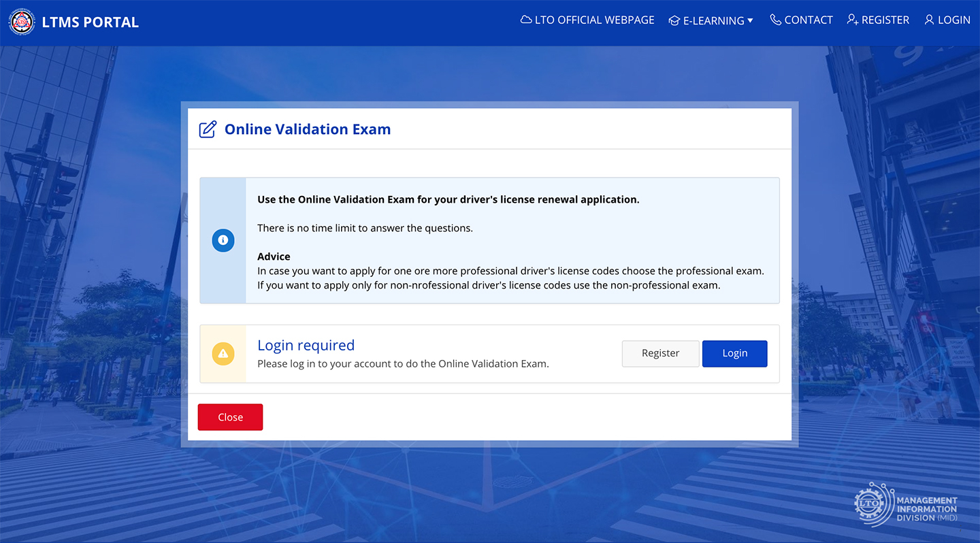Click the user icon beside top Login

pos(929,20)
